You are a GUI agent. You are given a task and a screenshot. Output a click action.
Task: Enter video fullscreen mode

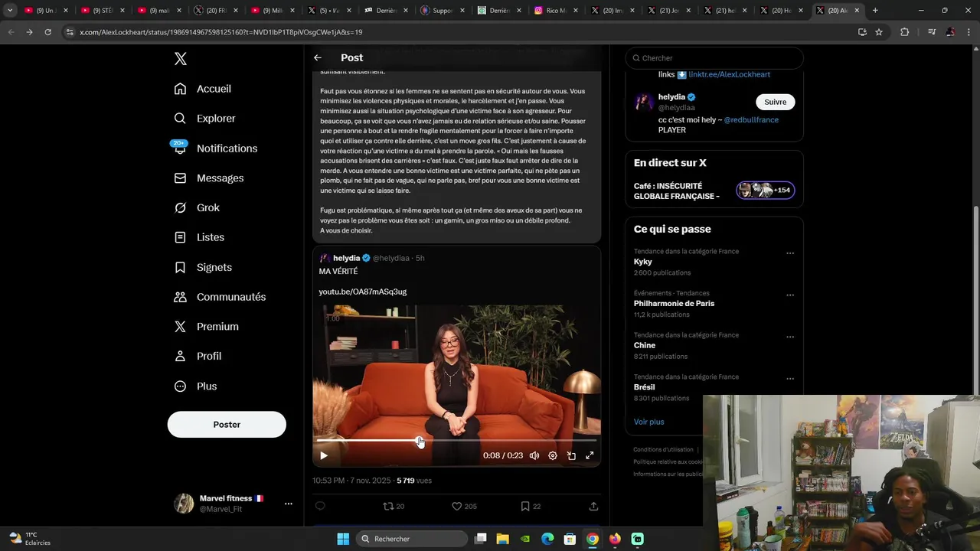(x=590, y=456)
